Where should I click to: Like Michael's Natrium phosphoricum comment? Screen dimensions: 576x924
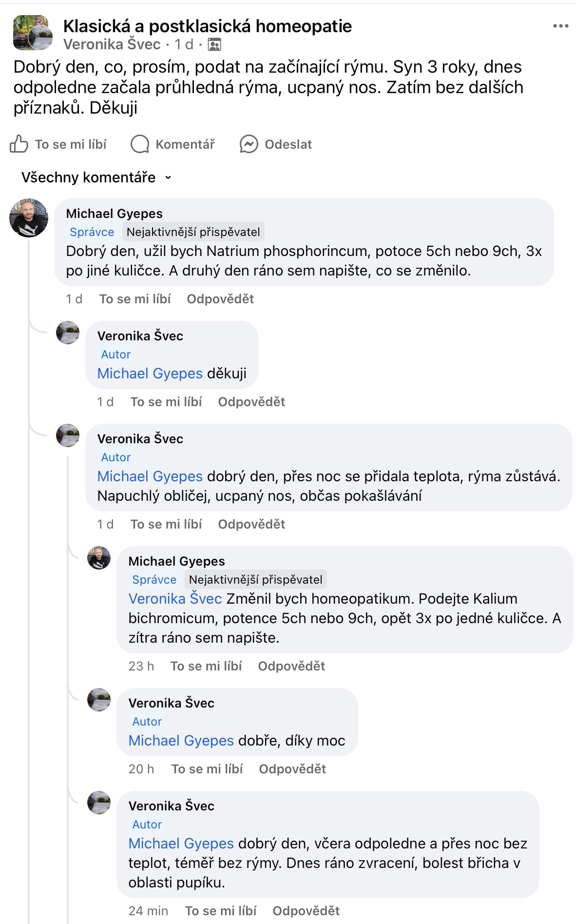click(135, 299)
